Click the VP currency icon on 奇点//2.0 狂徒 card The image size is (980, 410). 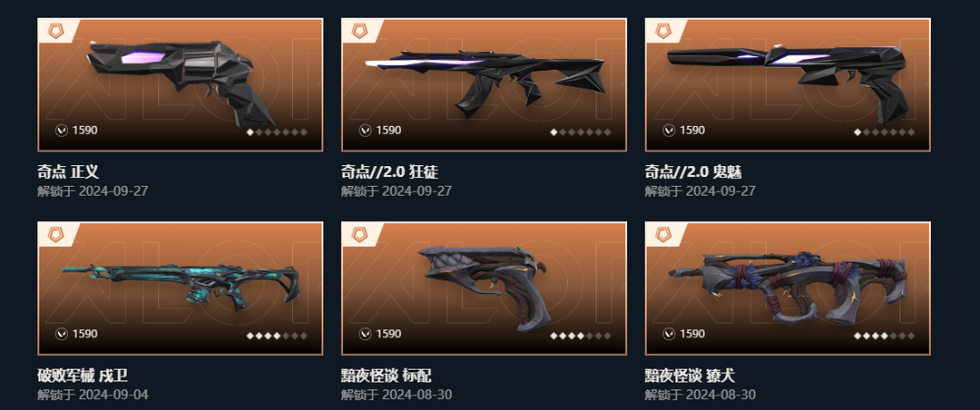tap(365, 130)
